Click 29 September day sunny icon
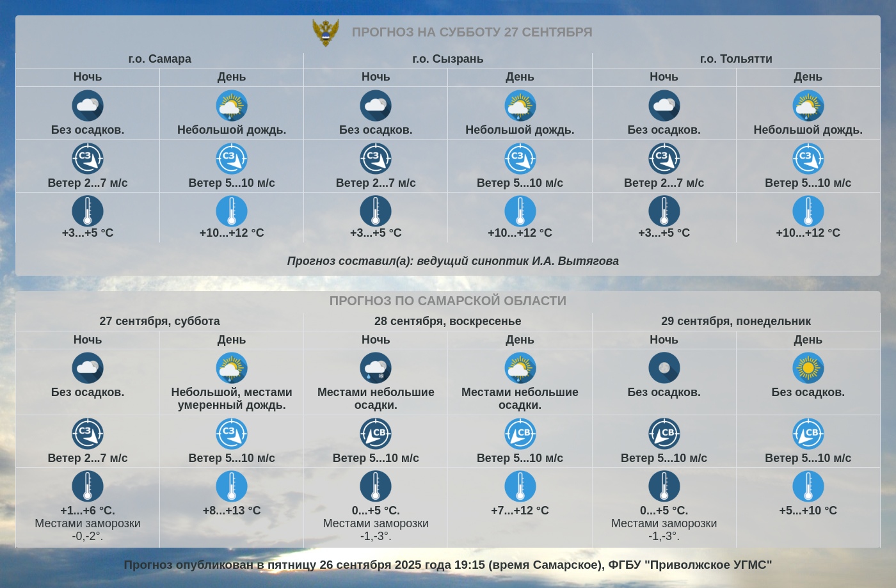Screen dimensions: 896x588 pyautogui.click(x=808, y=368)
